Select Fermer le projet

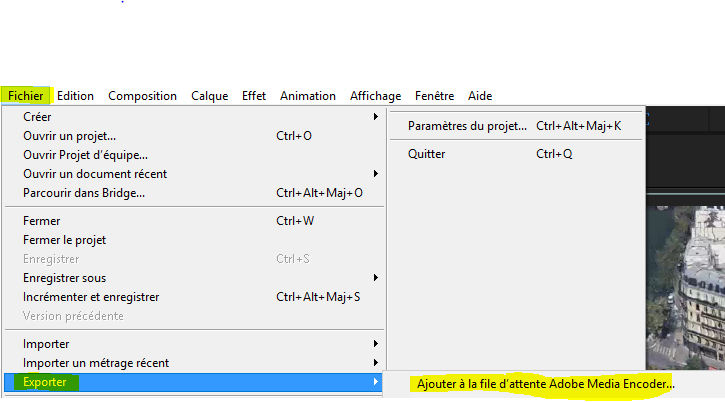[193, 240]
